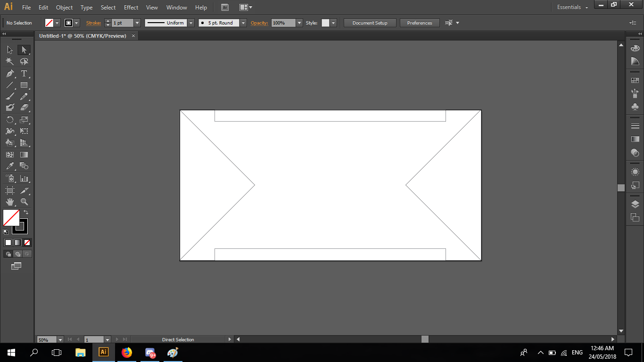
Task: Swap fill and stroke colors arrow
Action: tap(26, 213)
